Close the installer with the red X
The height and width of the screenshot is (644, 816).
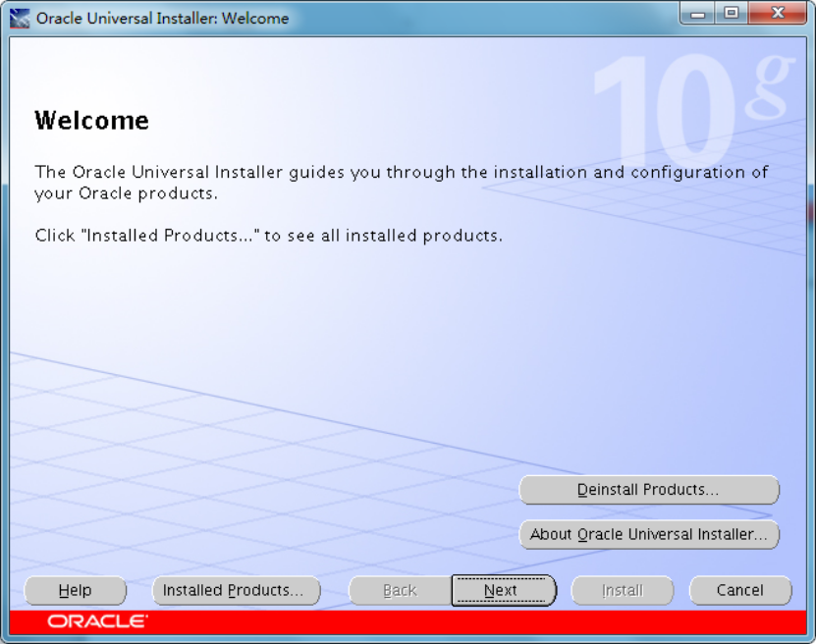(x=778, y=14)
